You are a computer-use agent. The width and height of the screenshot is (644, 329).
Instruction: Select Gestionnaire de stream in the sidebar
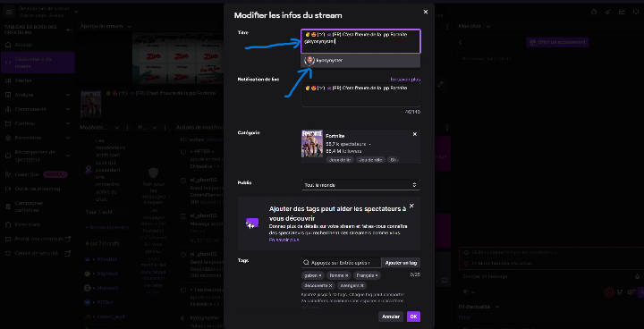38,63
